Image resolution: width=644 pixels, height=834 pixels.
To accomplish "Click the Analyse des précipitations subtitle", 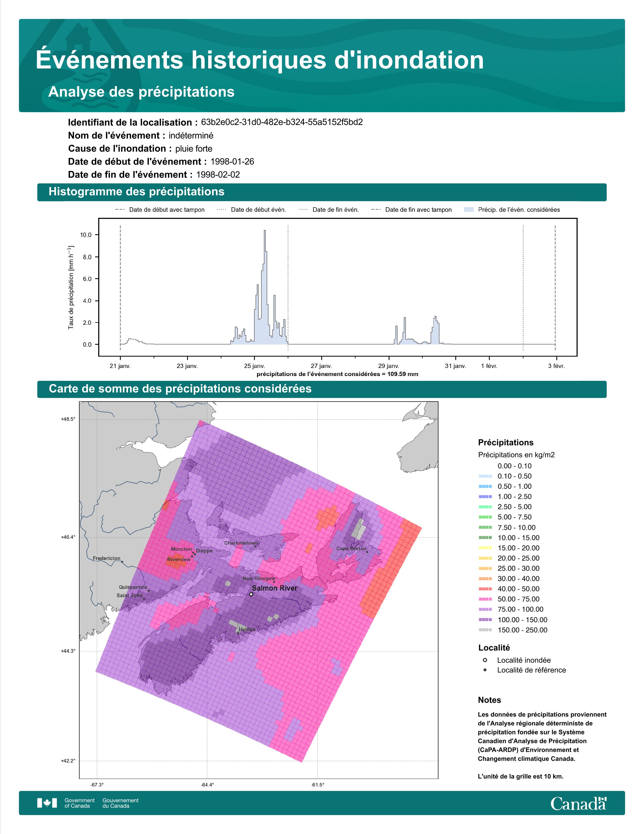I will click(x=141, y=92).
